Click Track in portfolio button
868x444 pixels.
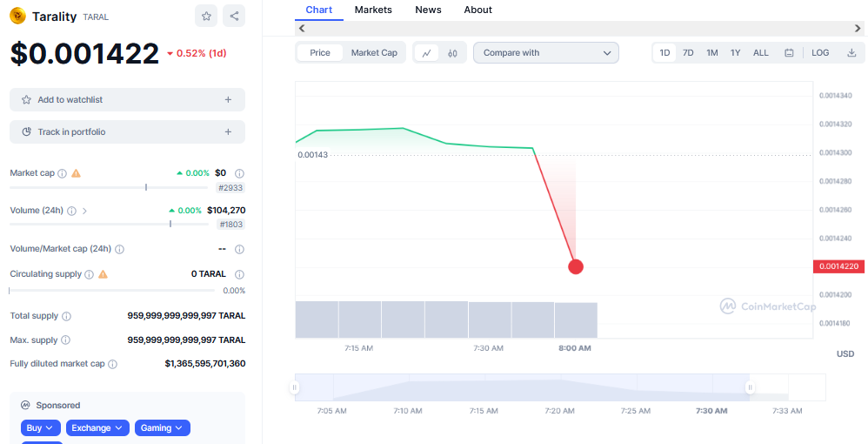[127, 132]
